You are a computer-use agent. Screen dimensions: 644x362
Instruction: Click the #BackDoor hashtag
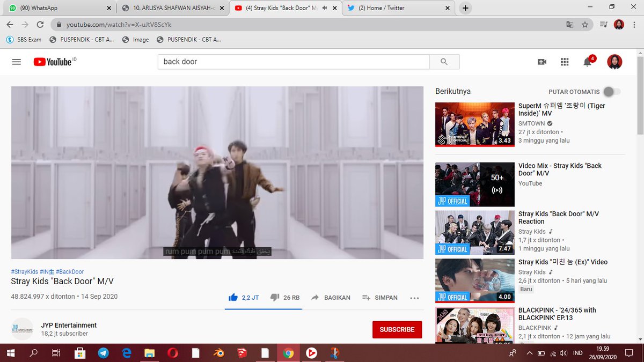coord(70,272)
